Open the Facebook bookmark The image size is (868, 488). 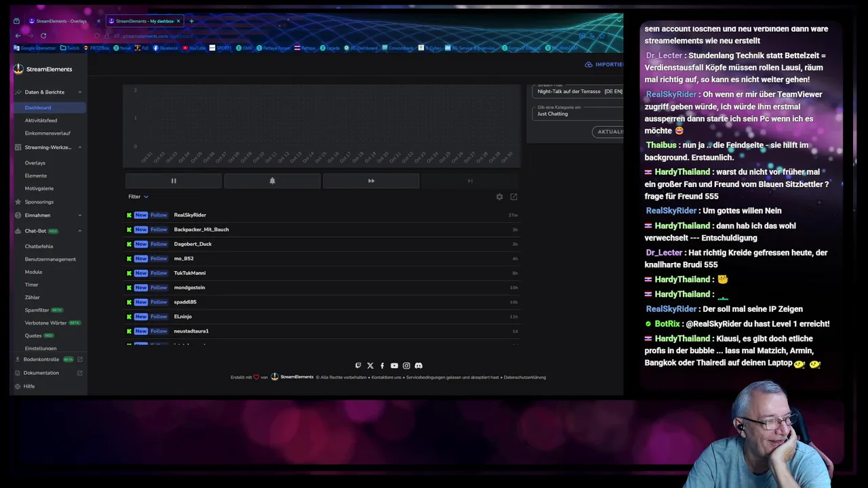click(x=166, y=48)
